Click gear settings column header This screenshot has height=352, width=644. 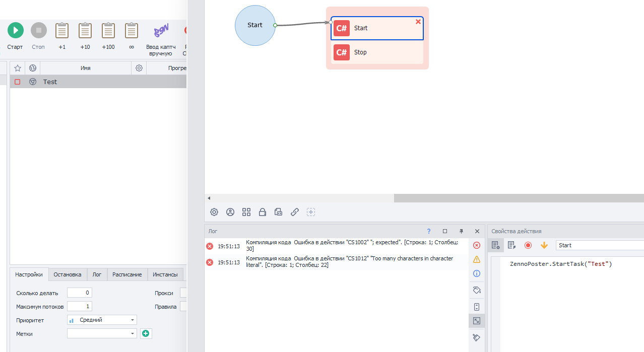(139, 68)
